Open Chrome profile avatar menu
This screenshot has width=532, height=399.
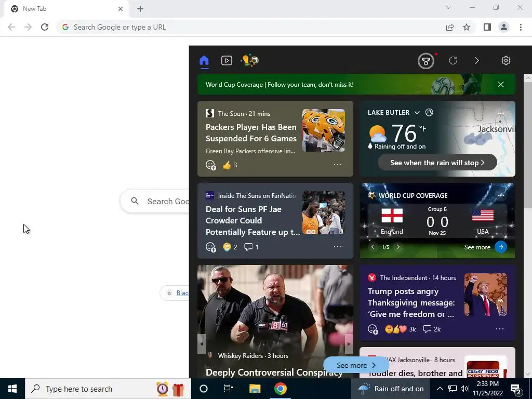click(504, 27)
